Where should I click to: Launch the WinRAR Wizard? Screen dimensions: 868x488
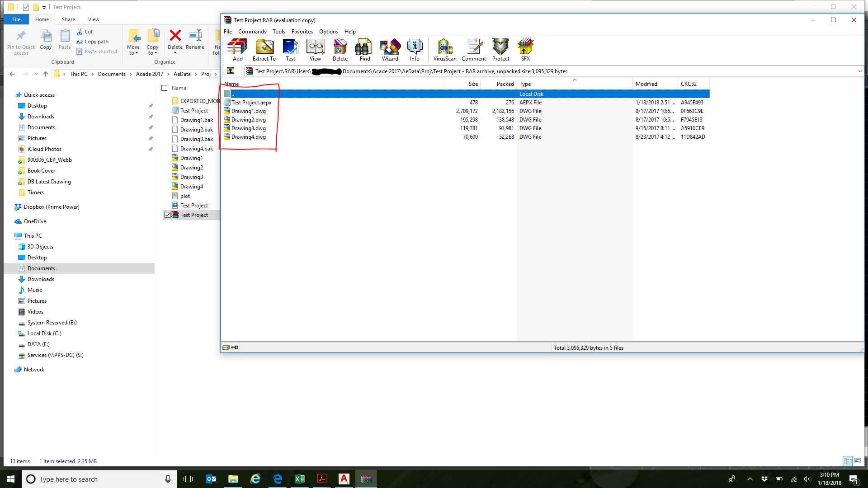390,50
